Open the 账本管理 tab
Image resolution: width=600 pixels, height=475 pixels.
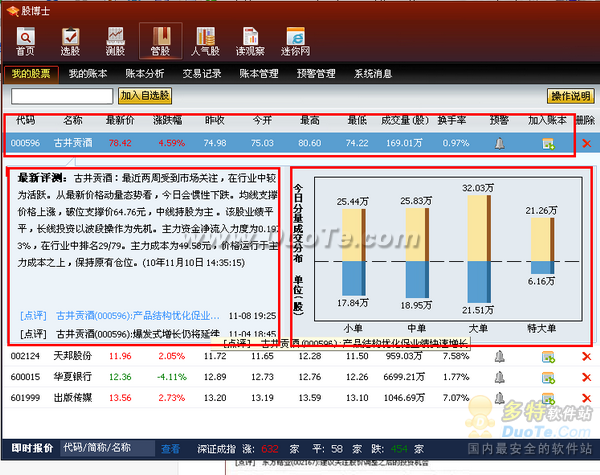pyautogui.click(x=259, y=74)
